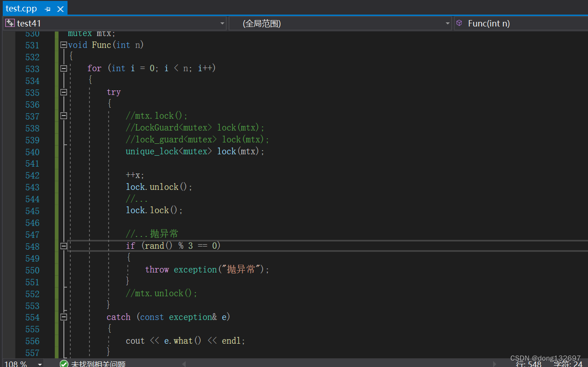Screen dimensions: 588x367
Task: Collapse the comment region at line 537
Action: coord(63,116)
